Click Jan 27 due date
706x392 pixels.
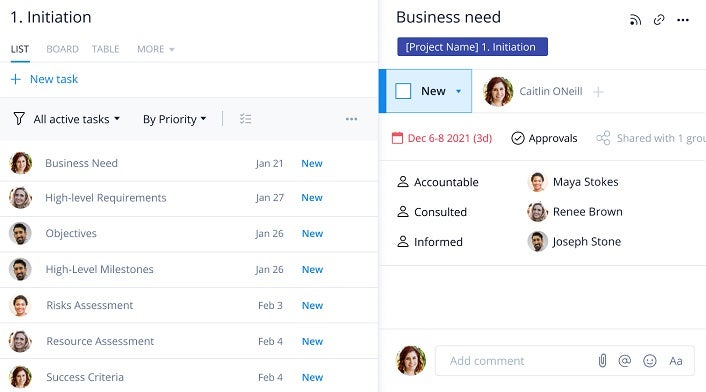269,198
